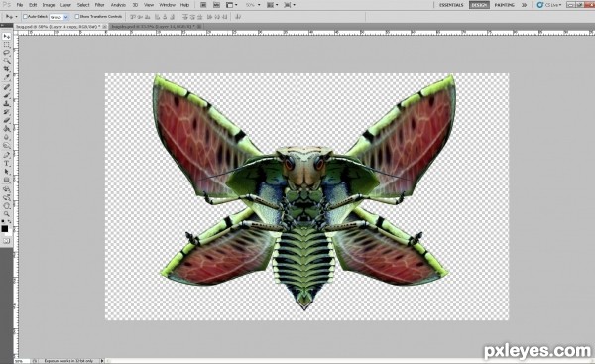Launch Mini Bridge panel
This screenshot has height=364, width=595.
(216, 5)
